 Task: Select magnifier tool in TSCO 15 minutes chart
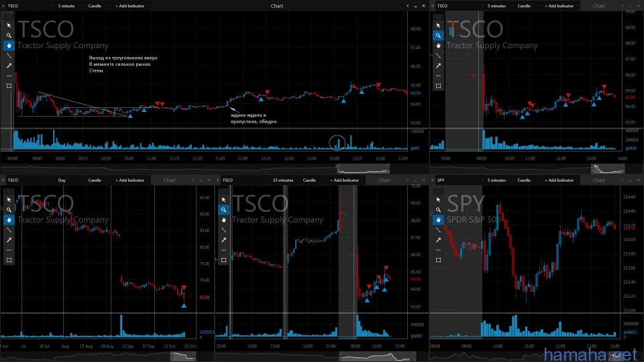223,210
